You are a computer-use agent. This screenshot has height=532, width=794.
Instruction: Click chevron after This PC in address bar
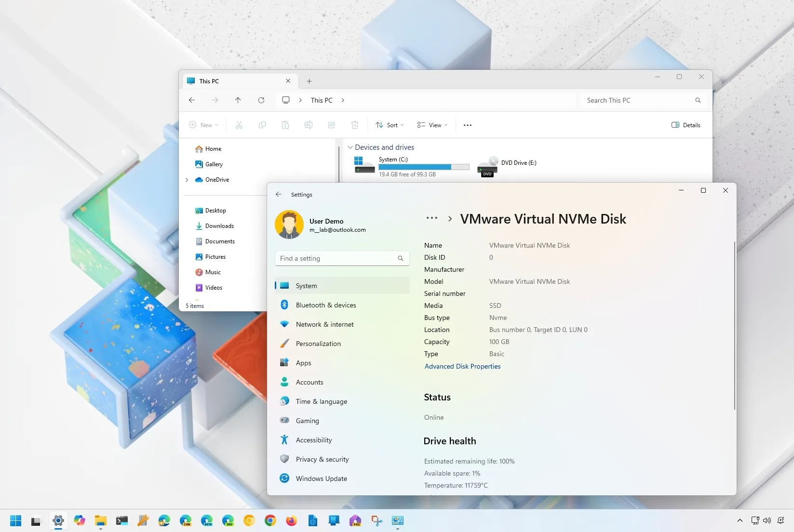(343, 100)
